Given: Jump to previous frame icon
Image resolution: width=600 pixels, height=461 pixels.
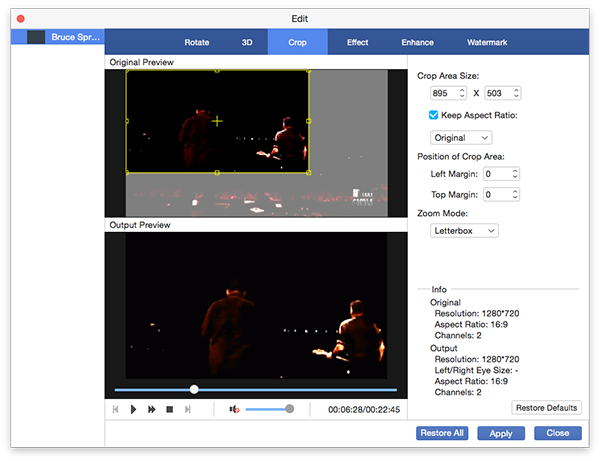Looking at the screenshot, I should point(116,409).
